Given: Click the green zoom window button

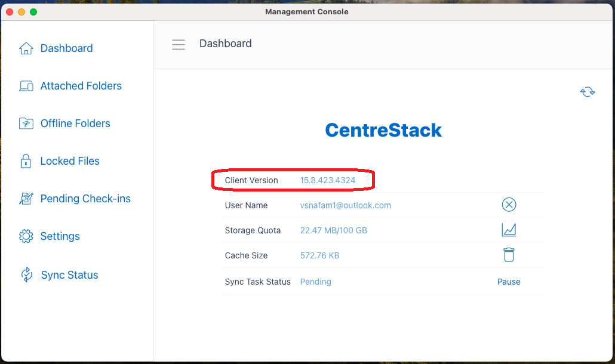Looking at the screenshot, I should (x=33, y=12).
